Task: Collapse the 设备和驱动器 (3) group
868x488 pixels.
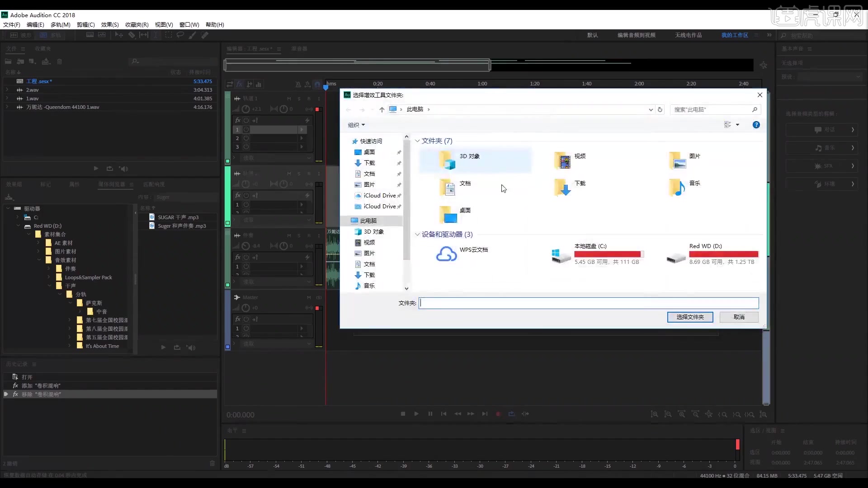Action: 417,235
